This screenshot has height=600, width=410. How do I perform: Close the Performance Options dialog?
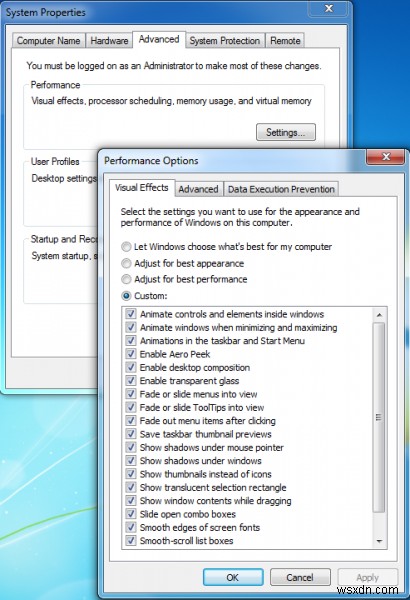[x=386, y=157]
